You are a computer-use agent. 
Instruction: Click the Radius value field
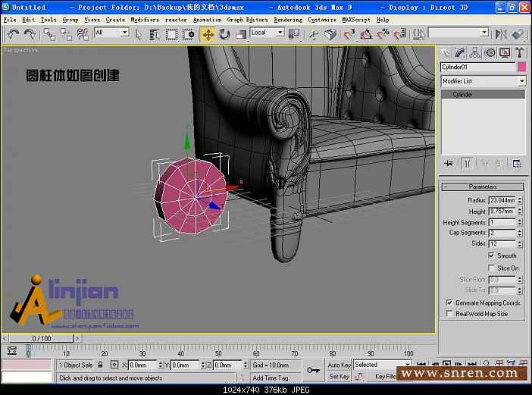coord(502,200)
